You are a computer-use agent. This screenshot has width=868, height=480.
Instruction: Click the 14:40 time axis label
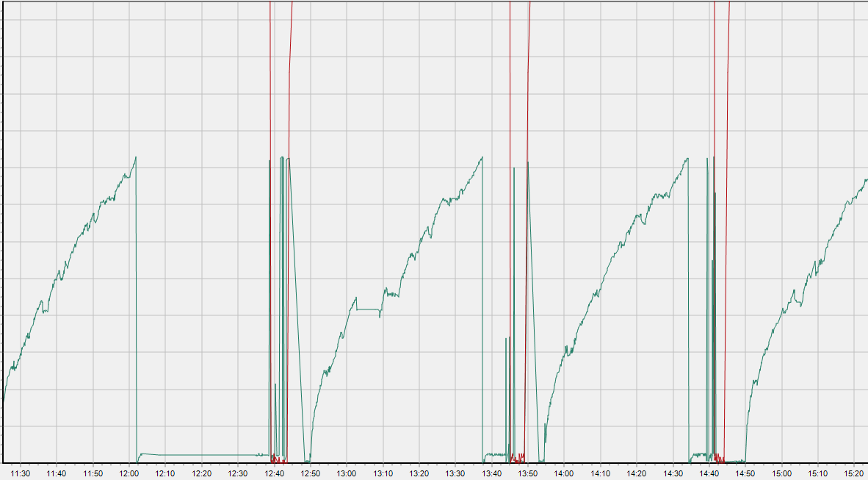coord(709,473)
